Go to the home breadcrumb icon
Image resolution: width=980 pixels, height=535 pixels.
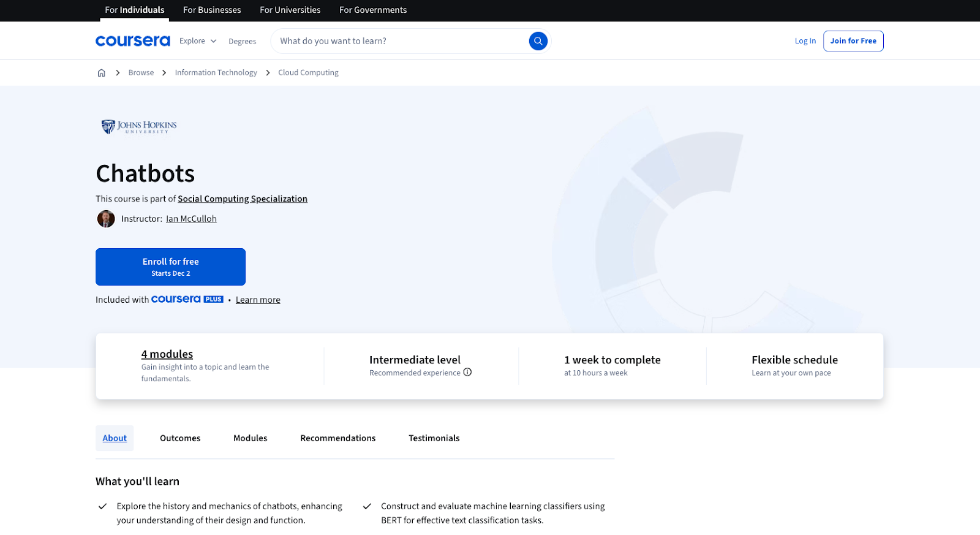102,73
